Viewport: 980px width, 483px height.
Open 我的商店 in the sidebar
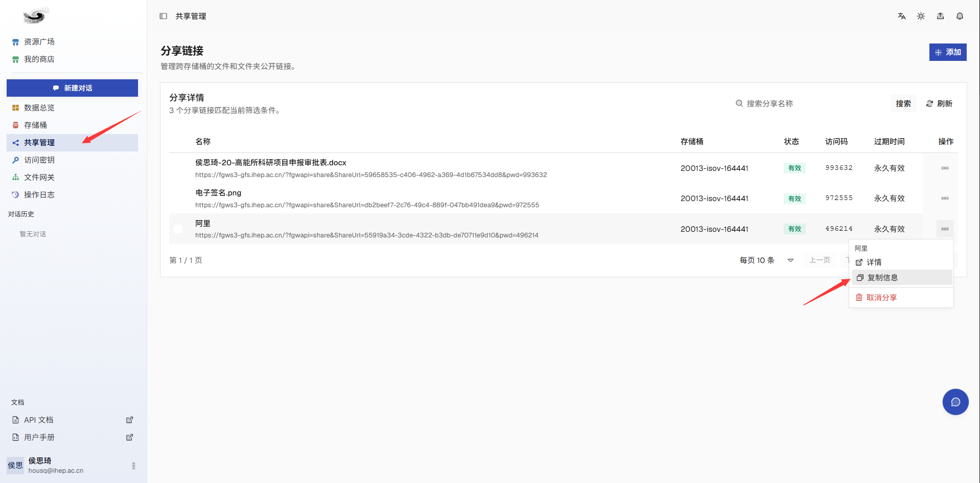(x=72, y=59)
